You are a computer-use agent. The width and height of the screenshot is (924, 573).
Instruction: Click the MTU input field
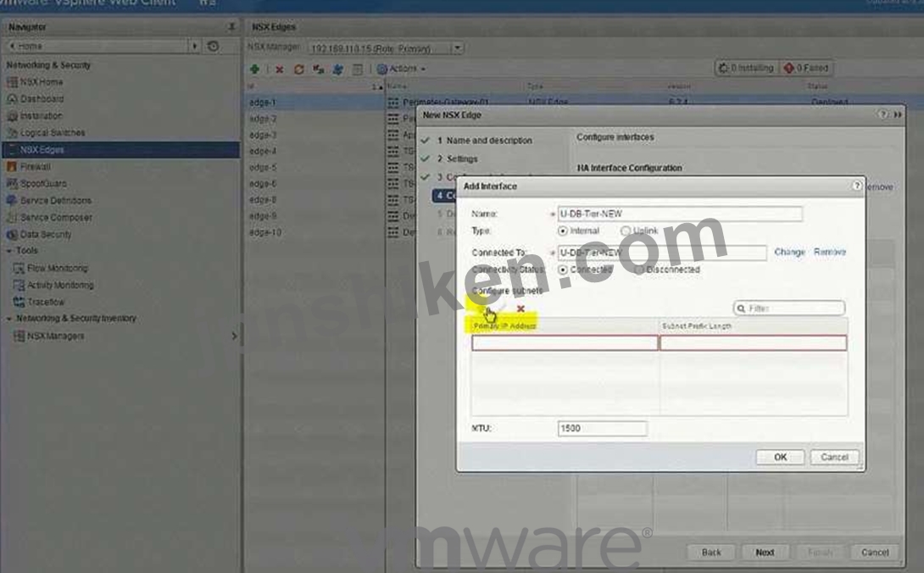coord(602,429)
